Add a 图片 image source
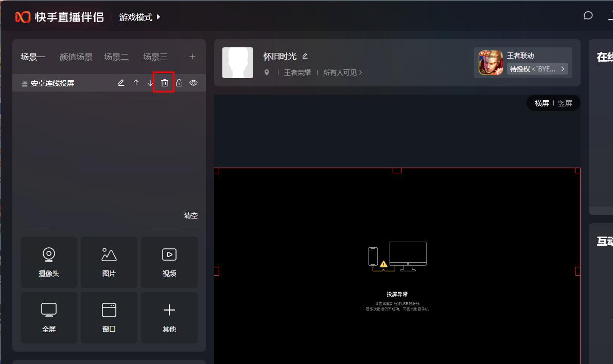613x364 pixels. tap(109, 262)
